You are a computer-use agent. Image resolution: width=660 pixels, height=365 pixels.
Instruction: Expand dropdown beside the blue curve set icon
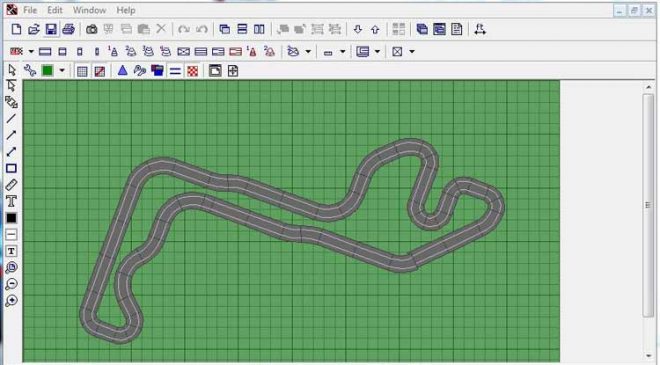pos(308,52)
